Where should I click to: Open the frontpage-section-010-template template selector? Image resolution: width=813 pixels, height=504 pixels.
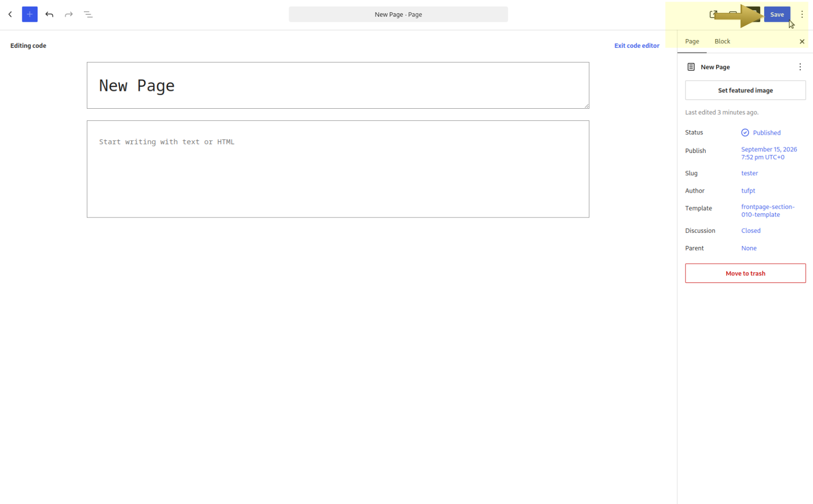tap(768, 210)
